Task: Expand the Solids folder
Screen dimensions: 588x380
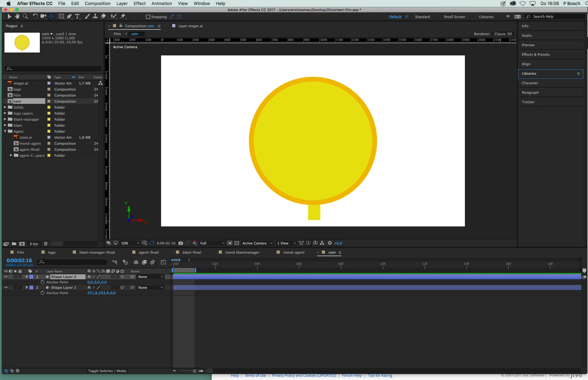Action: coord(5,107)
